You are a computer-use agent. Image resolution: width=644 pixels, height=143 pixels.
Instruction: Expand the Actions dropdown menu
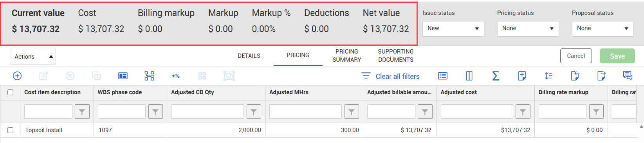point(33,57)
